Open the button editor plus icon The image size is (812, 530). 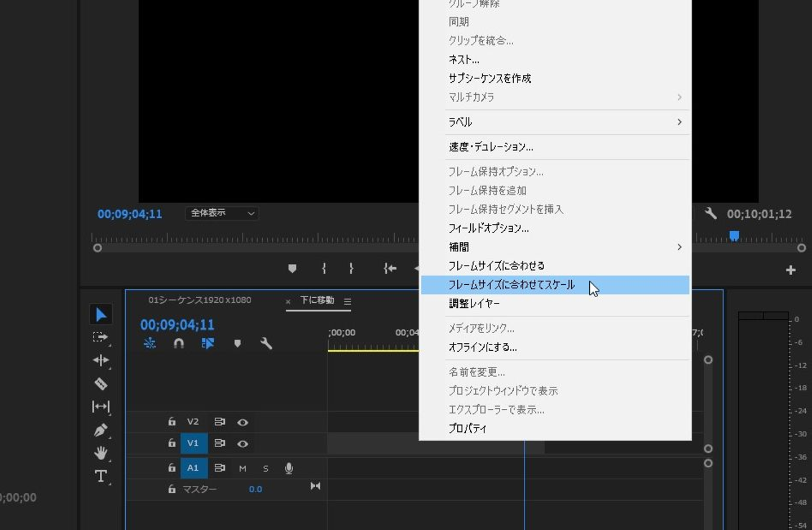tap(791, 270)
